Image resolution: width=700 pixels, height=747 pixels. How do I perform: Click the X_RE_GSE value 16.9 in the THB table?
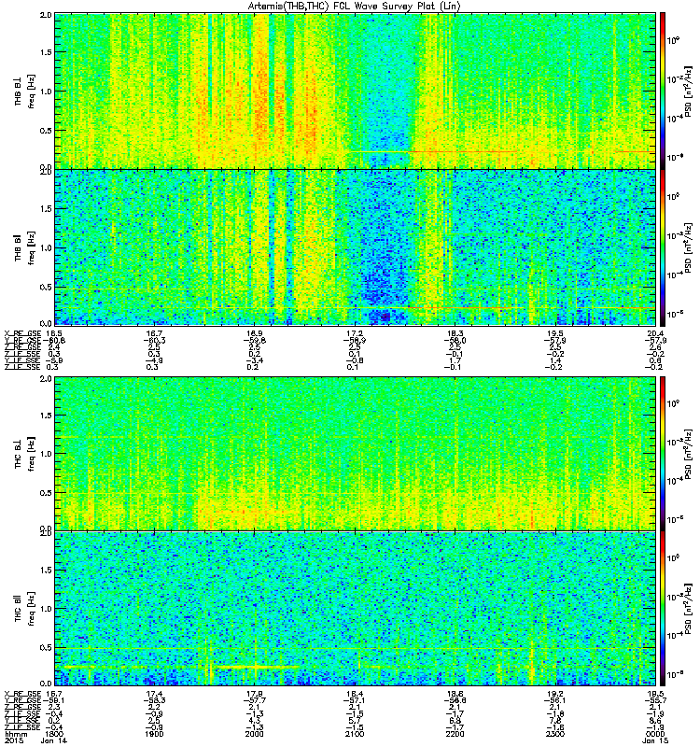[254, 333]
